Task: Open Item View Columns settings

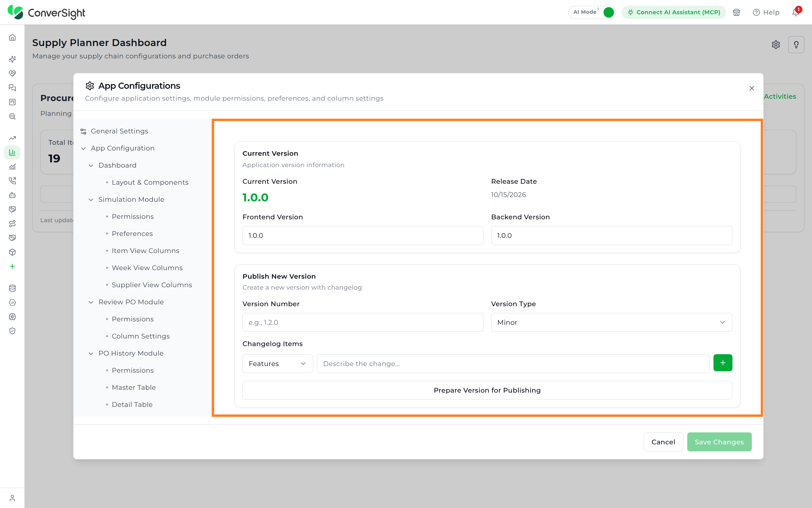Action: (146, 251)
